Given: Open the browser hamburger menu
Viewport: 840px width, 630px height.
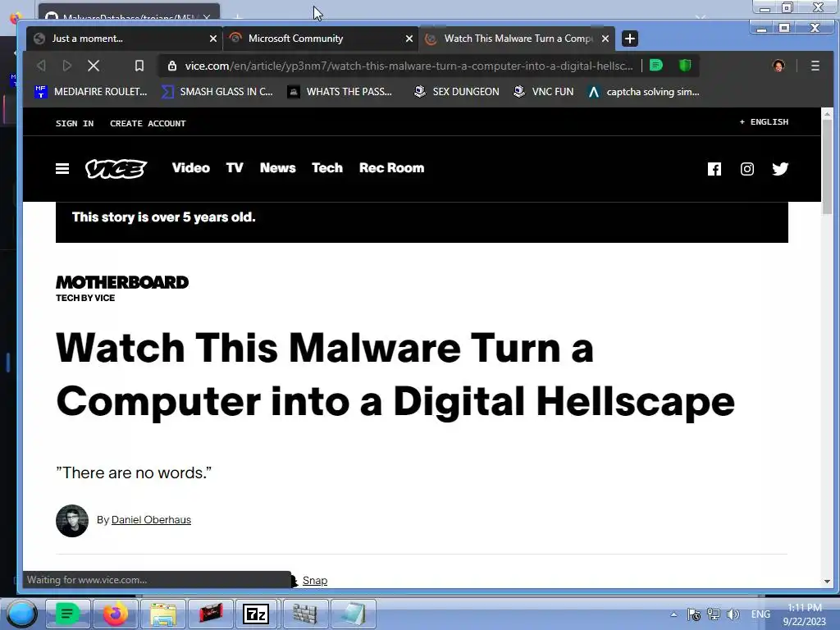Looking at the screenshot, I should (x=815, y=66).
